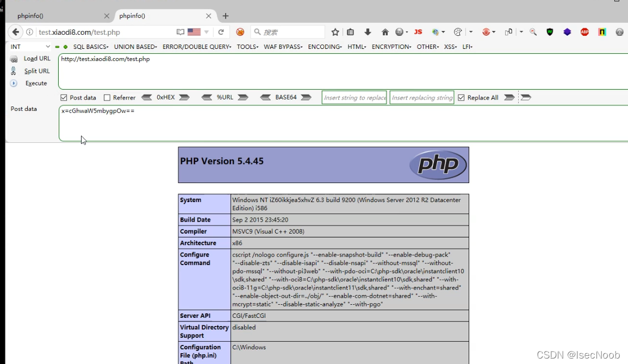
Task: Expand the ENCRYPTION menu
Action: (x=391, y=47)
